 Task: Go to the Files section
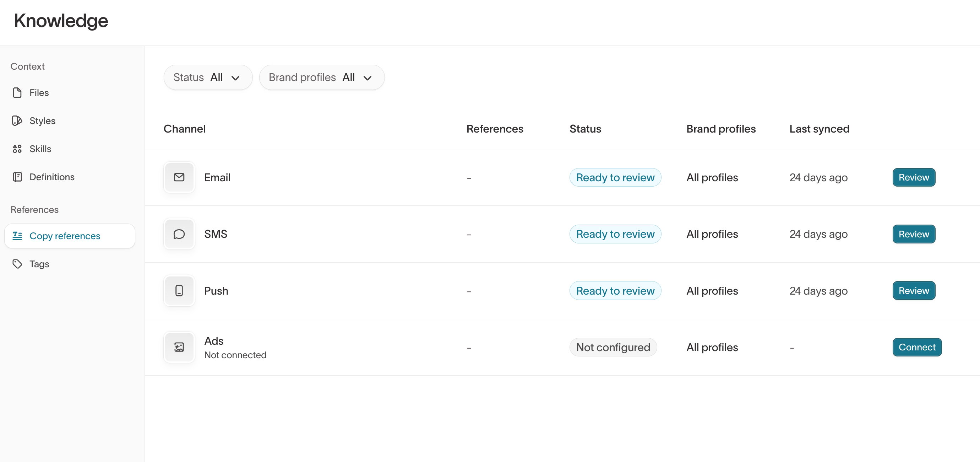coord(70,92)
